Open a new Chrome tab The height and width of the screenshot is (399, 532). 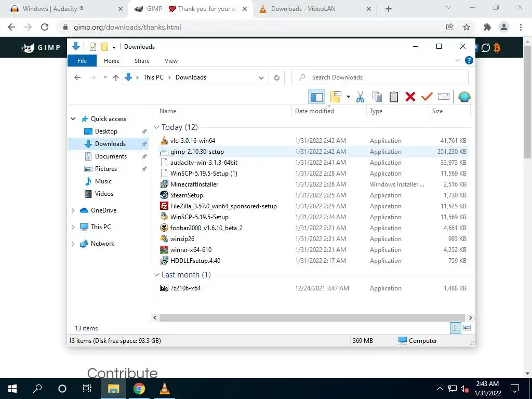pos(389,9)
